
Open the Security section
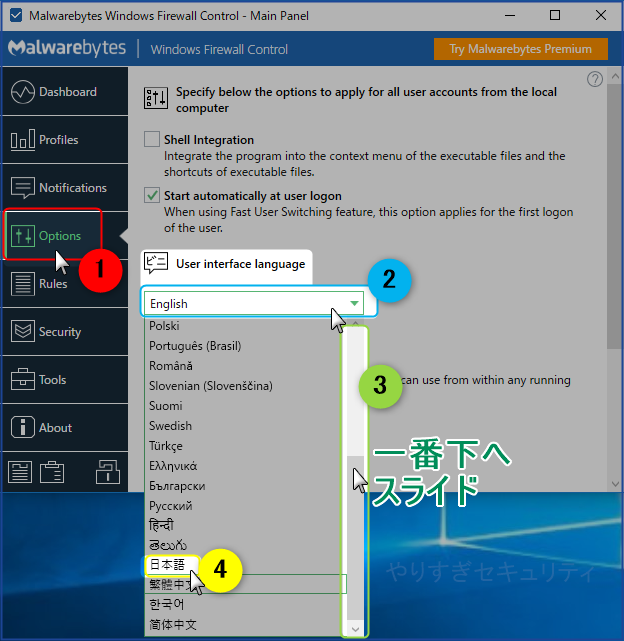(65, 332)
